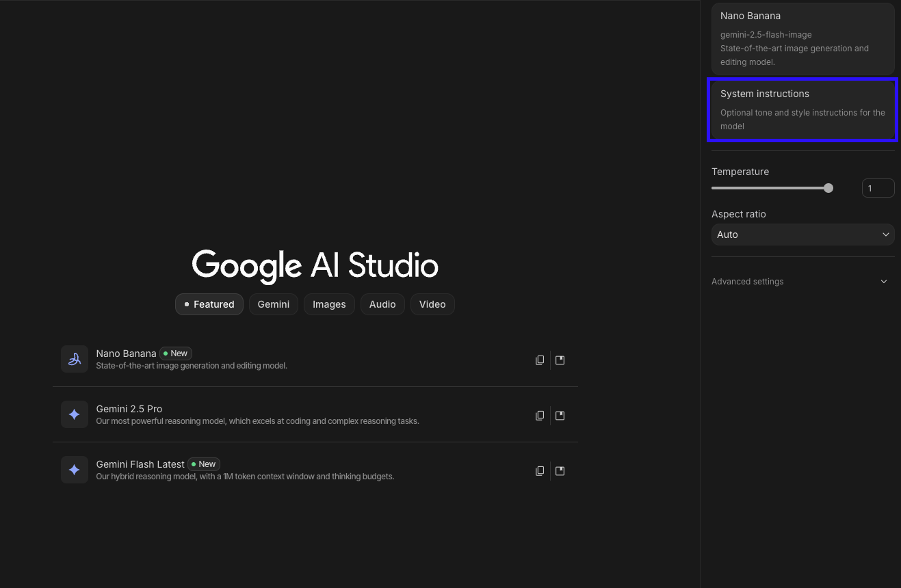901x588 pixels.
Task: Open the Aspect ratio Auto dropdown
Action: coord(803,235)
